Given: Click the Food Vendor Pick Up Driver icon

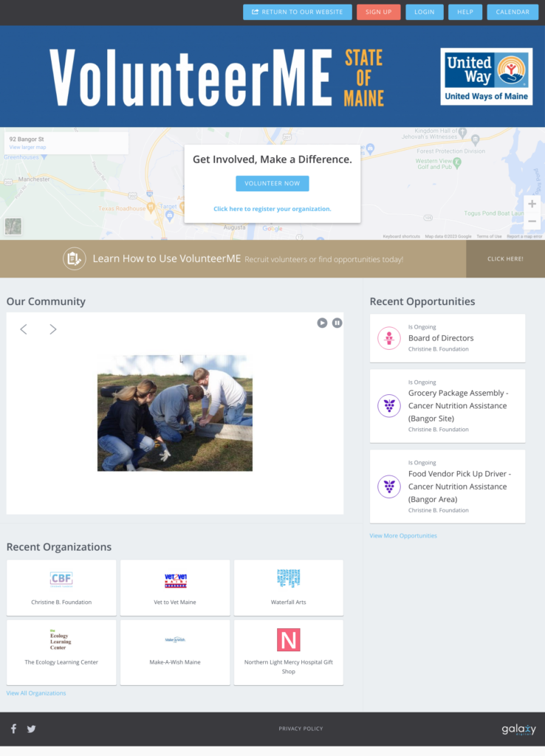Looking at the screenshot, I should (x=388, y=487).
